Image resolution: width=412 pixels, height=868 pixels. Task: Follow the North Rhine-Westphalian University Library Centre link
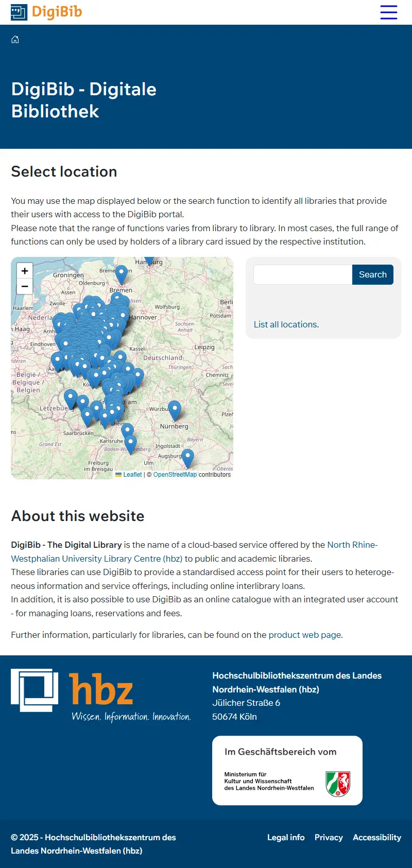tap(194, 551)
